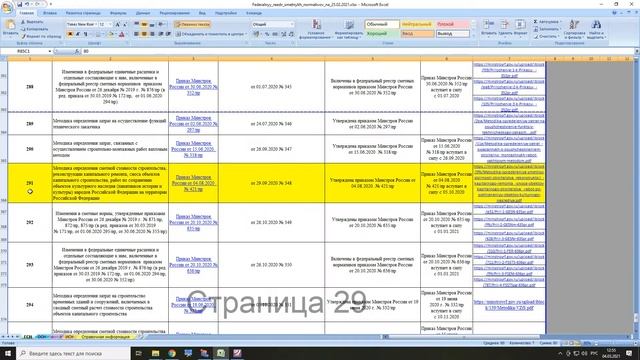This screenshot has width=640, height=360.
Task: Align text to middle vertically
Action: coord(144,24)
